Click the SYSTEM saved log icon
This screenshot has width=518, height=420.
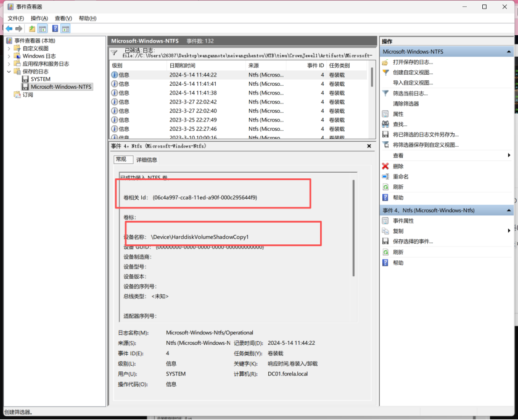tap(25, 79)
